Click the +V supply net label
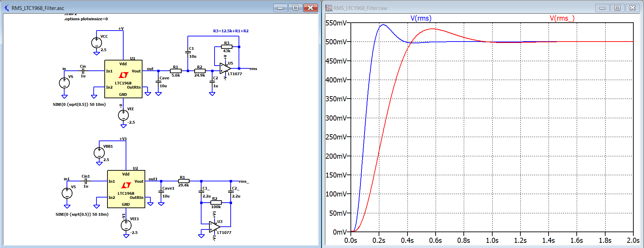Screen dimensions: 644x248 pos(121,29)
